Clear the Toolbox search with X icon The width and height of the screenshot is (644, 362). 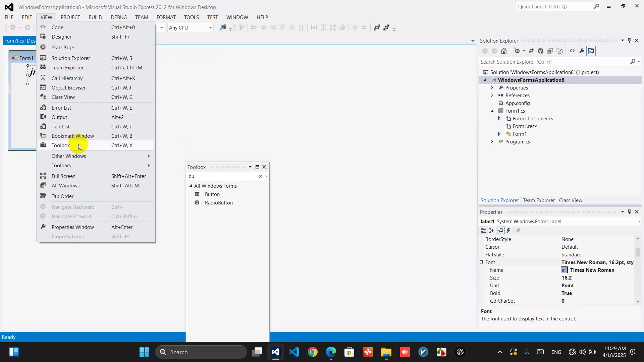point(261,176)
